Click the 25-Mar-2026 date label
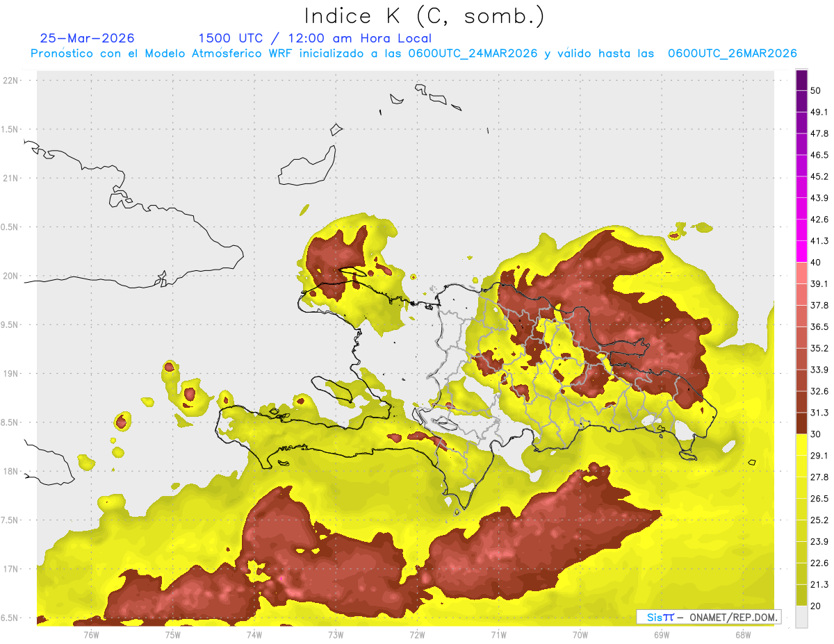This screenshot has height=644, width=834. (87, 38)
